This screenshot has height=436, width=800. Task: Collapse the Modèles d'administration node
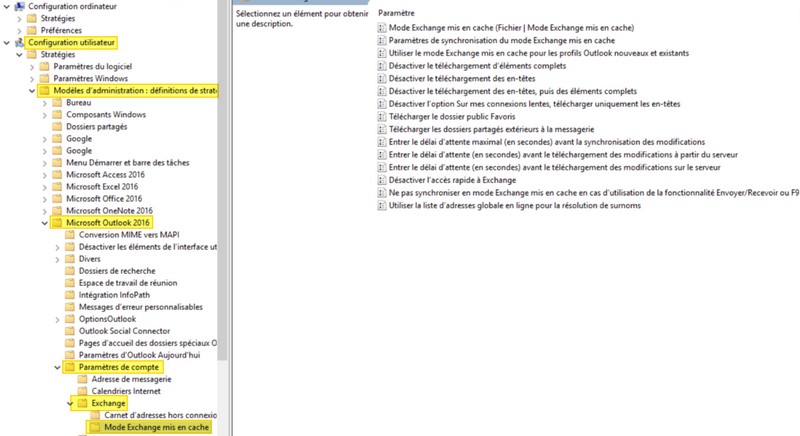pos(32,91)
